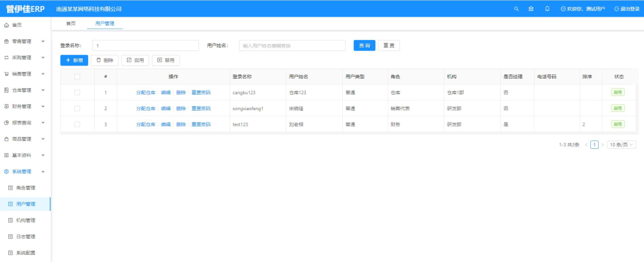Tick the checkbox for row songxiaofeng1

click(77, 108)
